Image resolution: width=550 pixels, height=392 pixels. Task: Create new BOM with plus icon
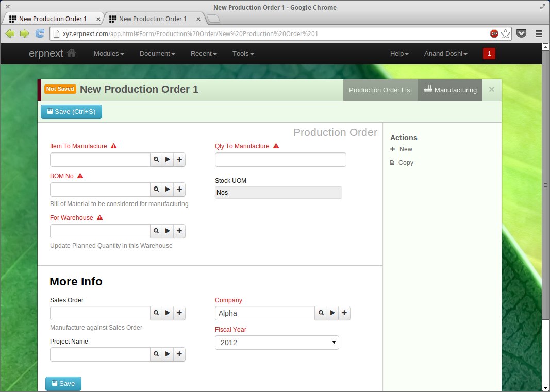click(x=179, y=190)
